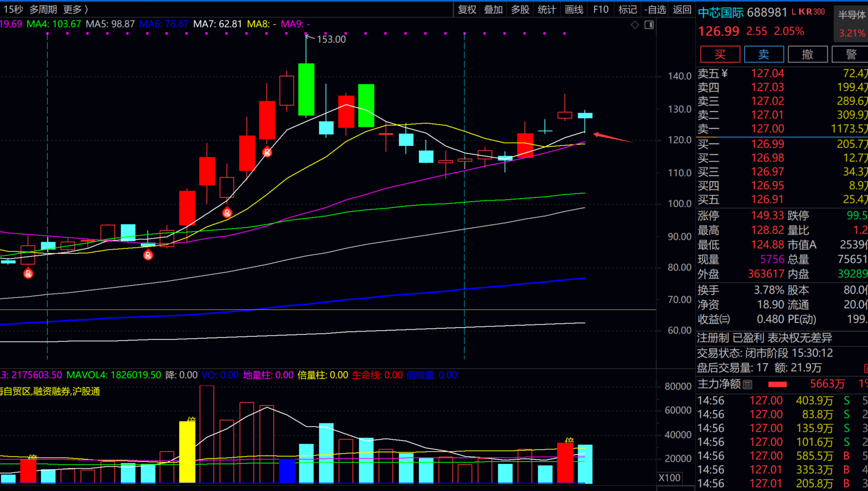
Task: Click the diamond icon above the chart
Action: [x=634, y=25]
